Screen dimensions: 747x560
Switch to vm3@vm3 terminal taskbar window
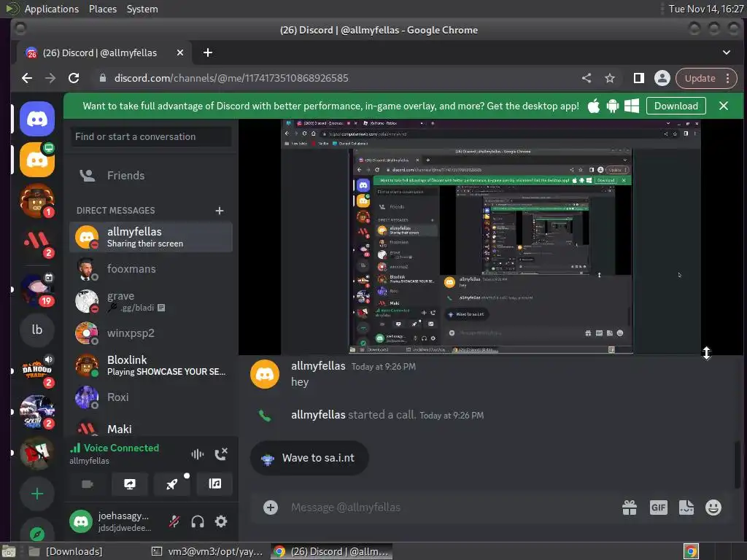tap(208, 551)
